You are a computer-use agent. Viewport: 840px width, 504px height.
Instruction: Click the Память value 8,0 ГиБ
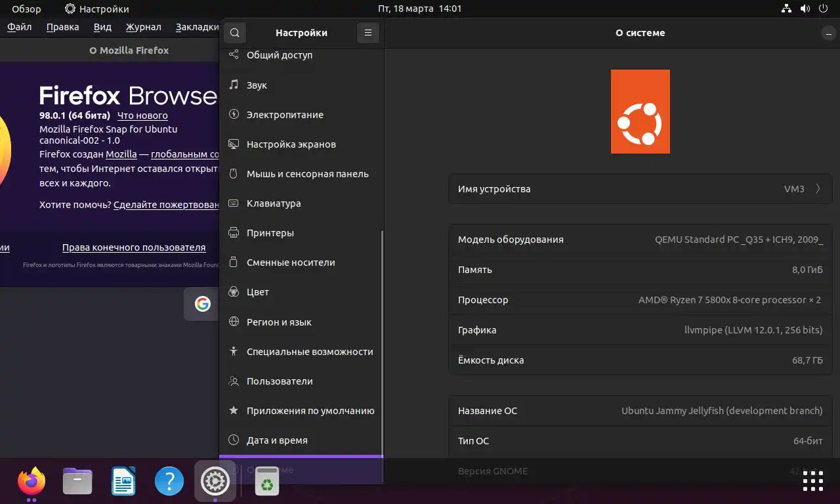tap(807, 270)
